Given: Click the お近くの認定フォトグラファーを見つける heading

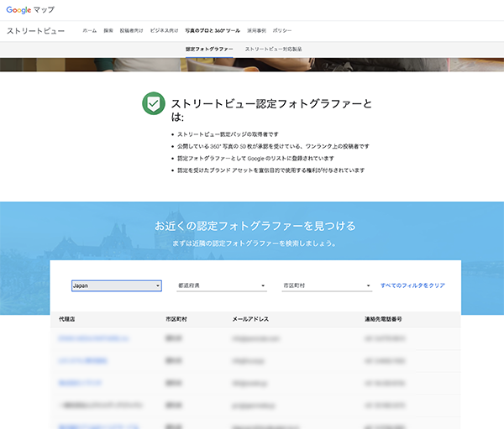Looking at the screenshot, I should click(255, 226).
